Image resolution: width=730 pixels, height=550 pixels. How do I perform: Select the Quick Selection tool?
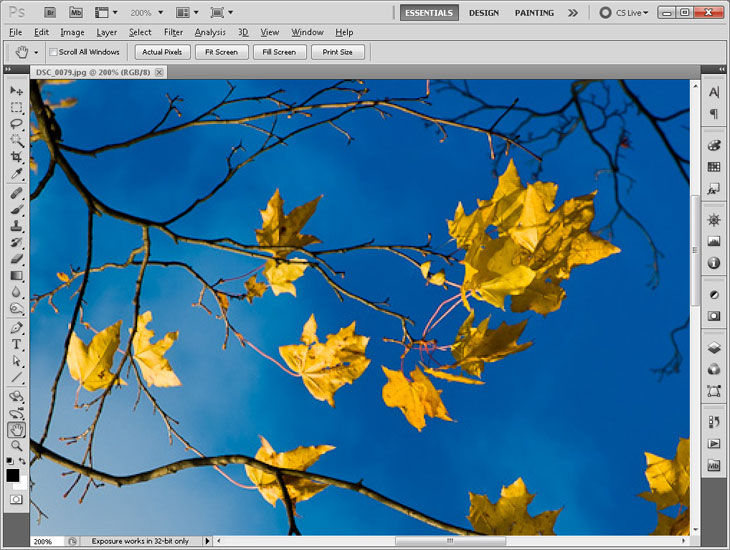pyautogui.click(x=16, y=140)
